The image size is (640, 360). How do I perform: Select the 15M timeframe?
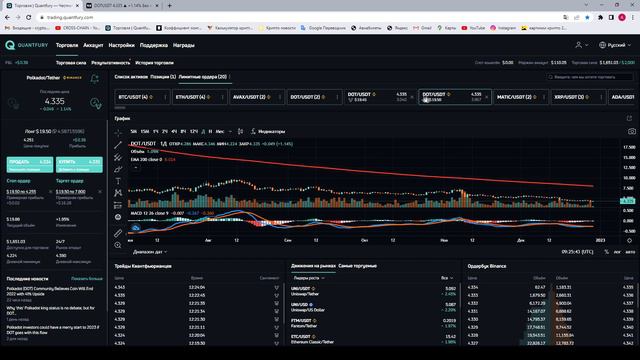pos(144,131)
